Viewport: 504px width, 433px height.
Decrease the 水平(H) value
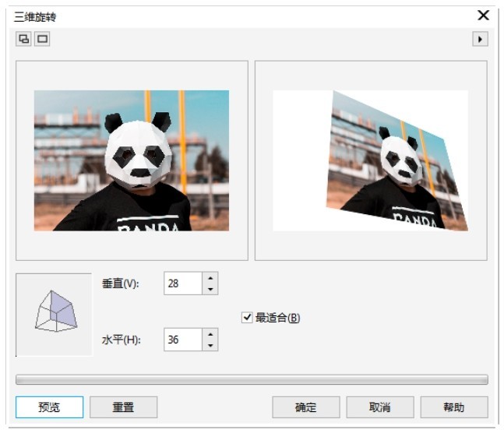(210, 345)
